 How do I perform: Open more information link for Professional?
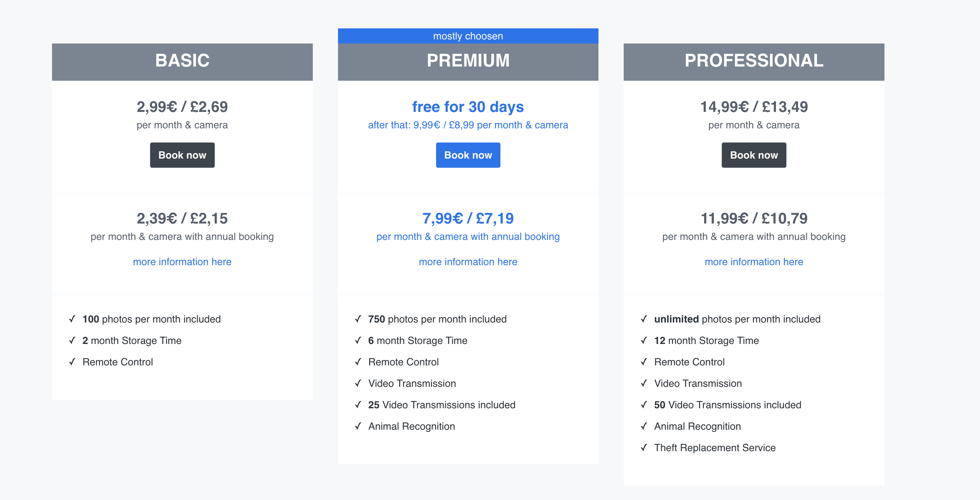(x=754, y=262)
